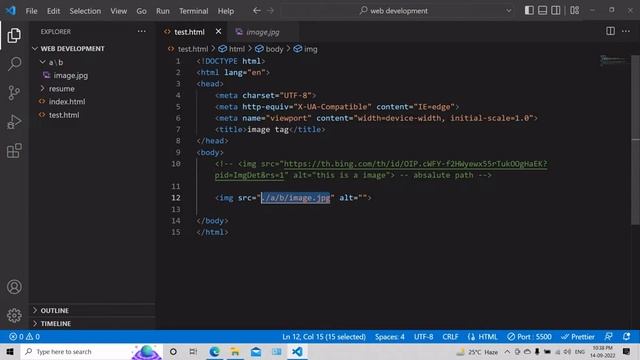Open Customize Layout button
Screen dimensions: 640x360
click(x=574, y=11)
